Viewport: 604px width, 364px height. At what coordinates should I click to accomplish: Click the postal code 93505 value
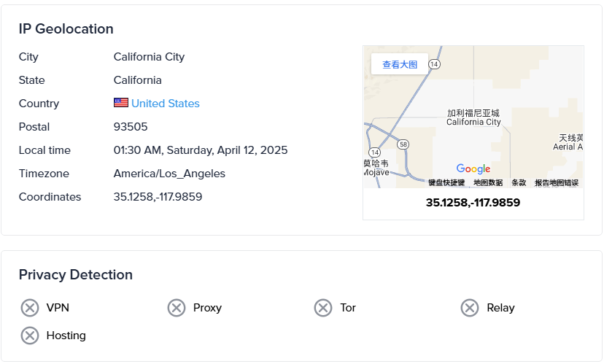click(x=131, y=127)
